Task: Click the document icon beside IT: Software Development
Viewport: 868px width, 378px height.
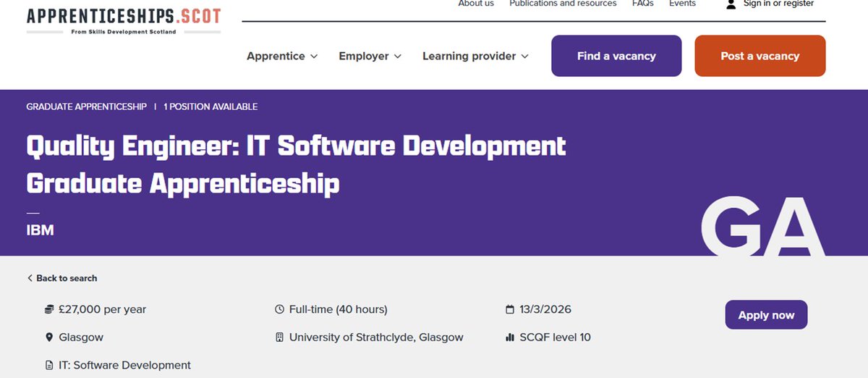Action: (x=49, y=365)
